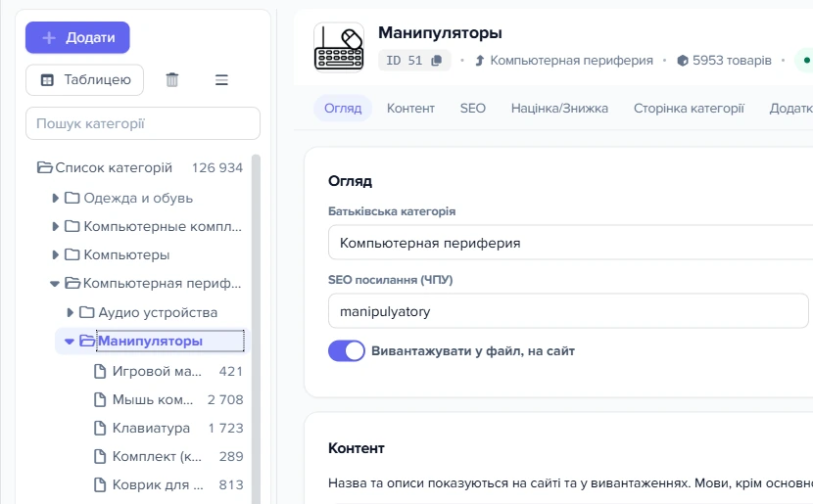Click the Компьютерная периф... open folder icon
Viewport: 813px width, 504px height.
[x=72, y=283]
